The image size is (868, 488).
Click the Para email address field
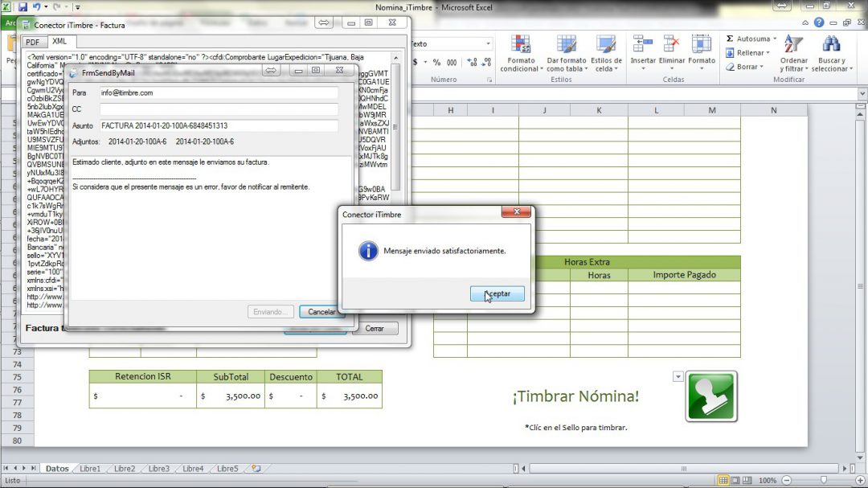pyautogui.click(x=219, y=92)
